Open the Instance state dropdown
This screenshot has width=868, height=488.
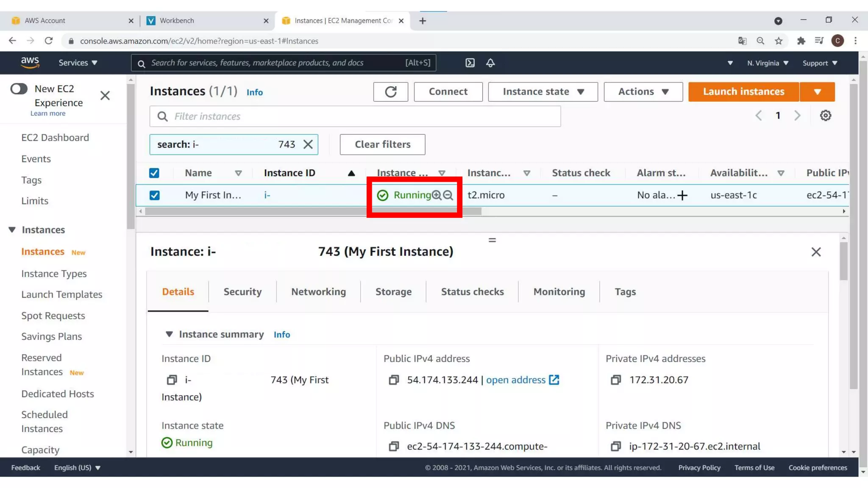point(542,92)
